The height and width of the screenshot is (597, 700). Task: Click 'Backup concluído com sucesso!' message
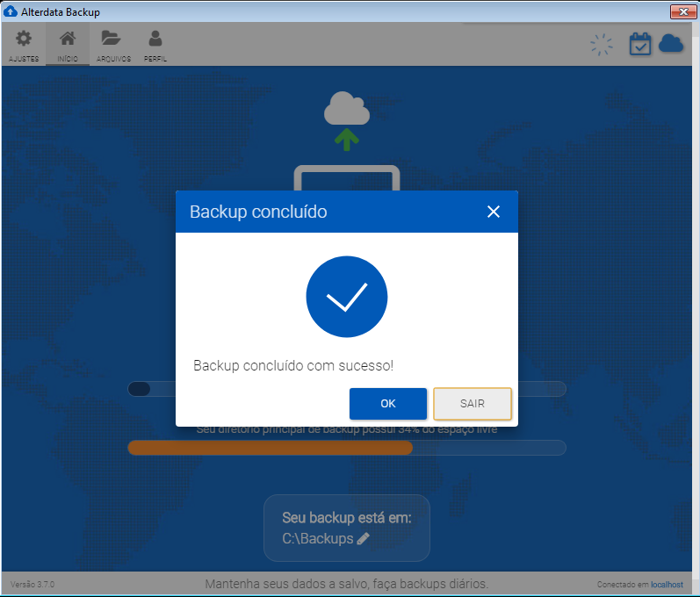pos(293,366)
